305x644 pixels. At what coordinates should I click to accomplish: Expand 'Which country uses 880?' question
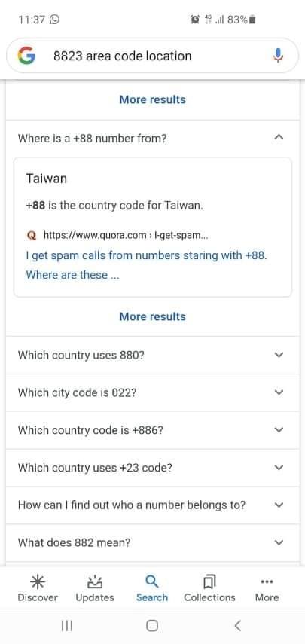(152, 355)
